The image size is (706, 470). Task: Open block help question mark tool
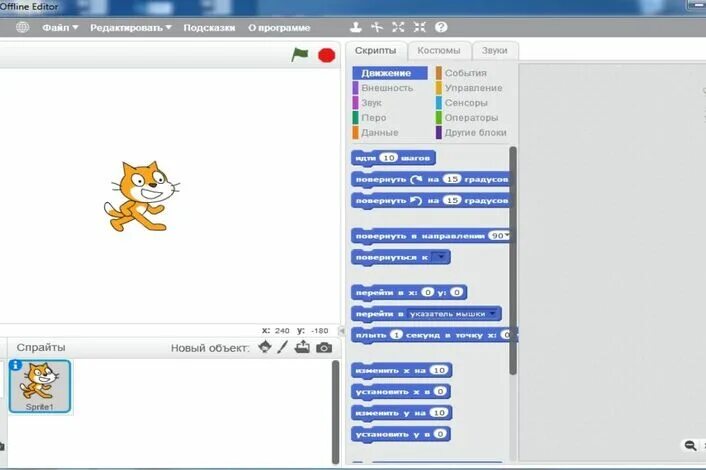[x=441, y=27]
